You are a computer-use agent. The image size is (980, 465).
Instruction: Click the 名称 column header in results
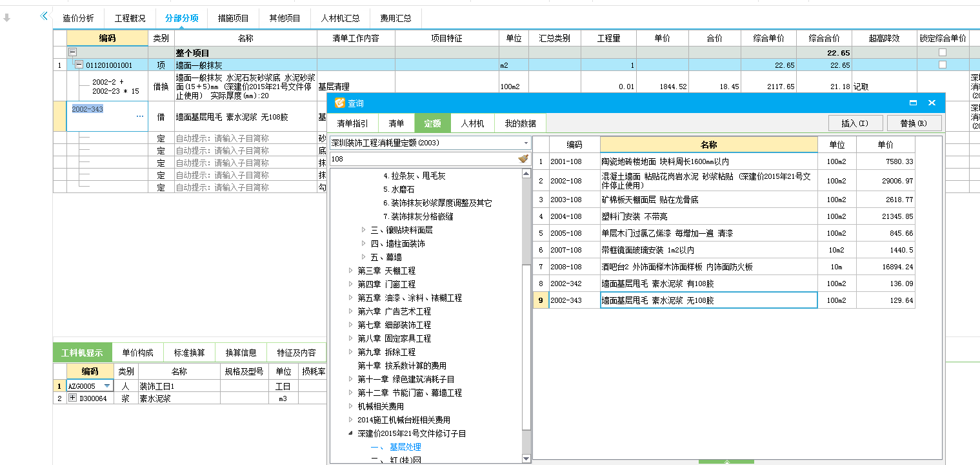coord(708,145)
